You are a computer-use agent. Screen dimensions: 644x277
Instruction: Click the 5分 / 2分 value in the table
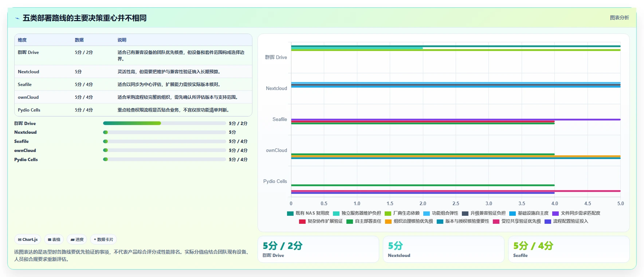pyautogui.click(x=84, y=52)
